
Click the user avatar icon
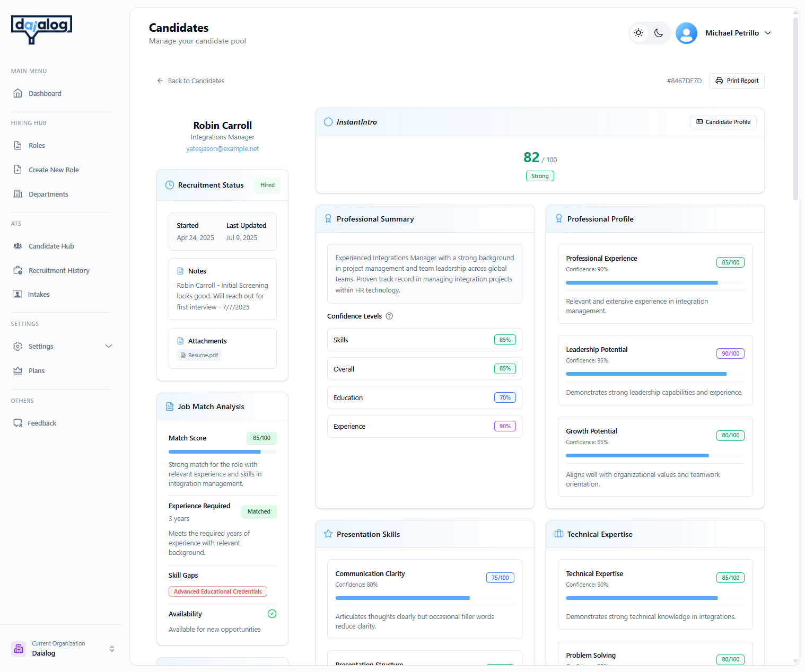686,33
